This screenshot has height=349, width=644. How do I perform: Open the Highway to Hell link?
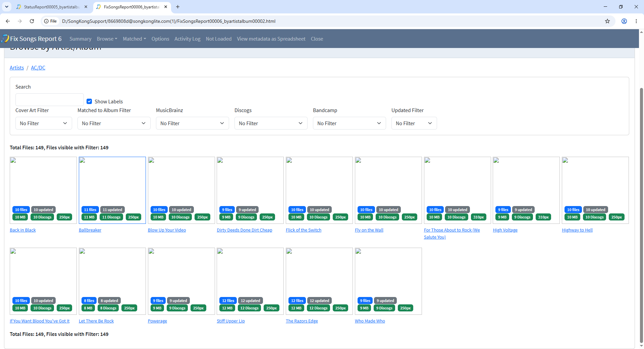[x=577, y=230]
